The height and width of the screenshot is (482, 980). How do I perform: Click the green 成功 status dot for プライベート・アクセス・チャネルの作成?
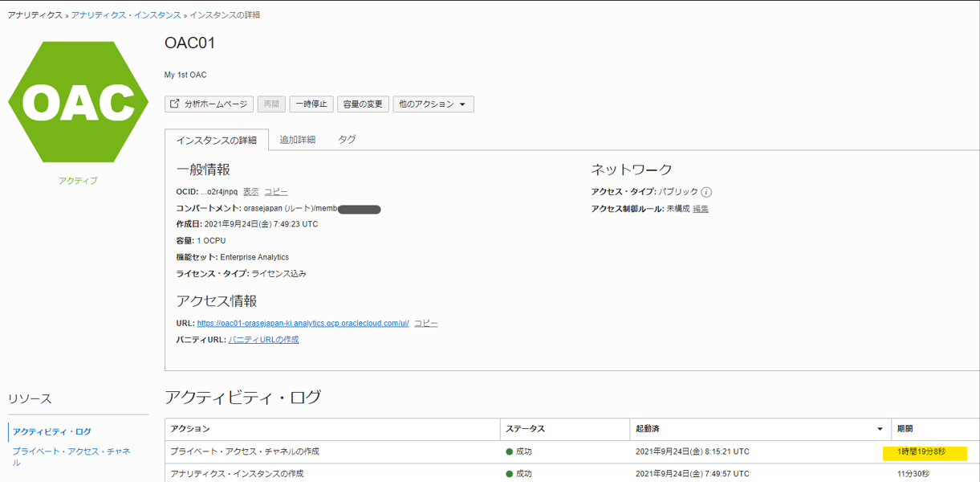coord(510,451)
